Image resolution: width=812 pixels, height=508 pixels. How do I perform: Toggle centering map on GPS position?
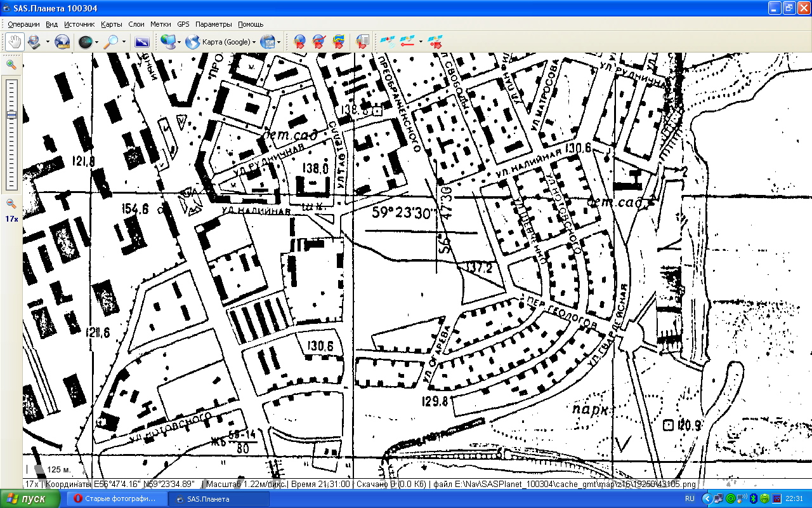(x=435, y=42)
